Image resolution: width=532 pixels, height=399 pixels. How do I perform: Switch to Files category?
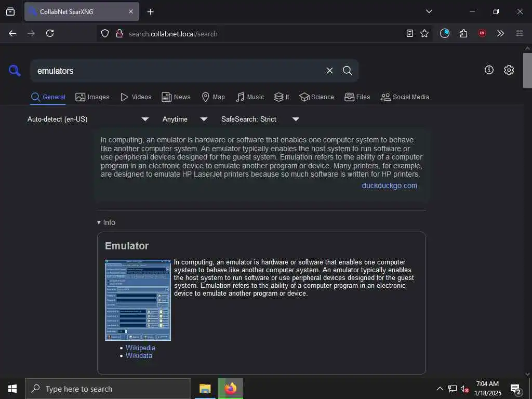(x=357, y=97)
